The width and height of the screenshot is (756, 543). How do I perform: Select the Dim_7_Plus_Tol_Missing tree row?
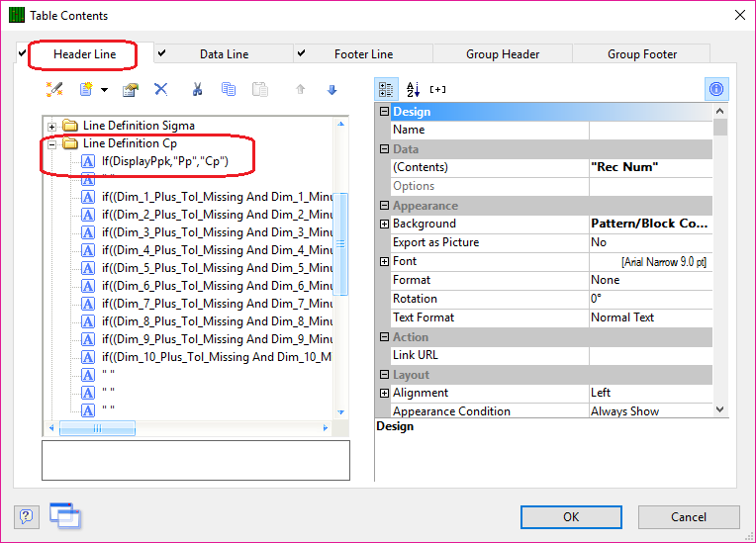217,304
